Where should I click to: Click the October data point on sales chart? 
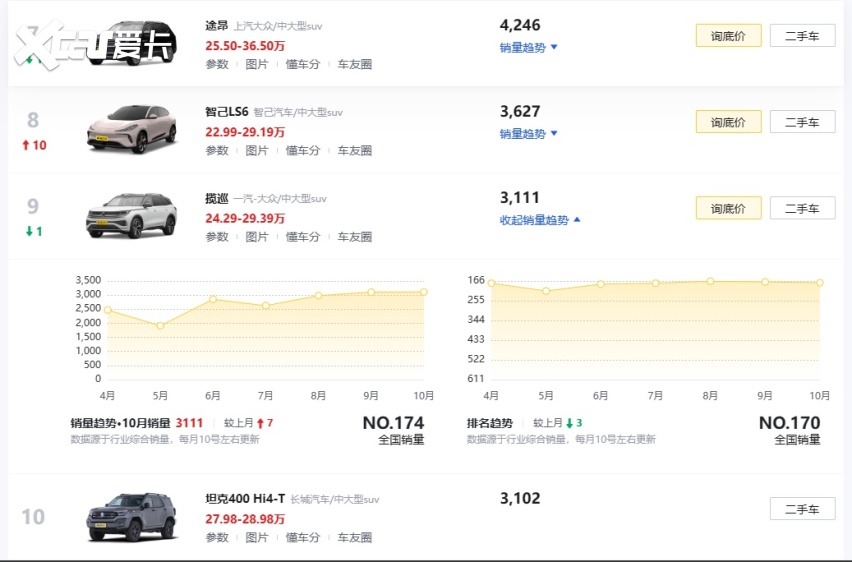pos(424,292)
